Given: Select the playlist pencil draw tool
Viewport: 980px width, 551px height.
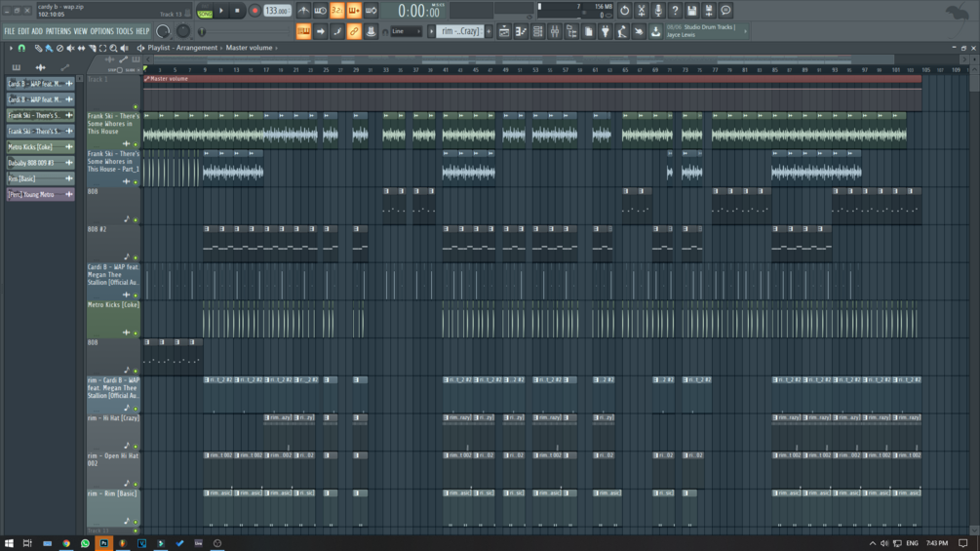Looking at the screenshot, I should pyautogui.click(x=38, y=48).
